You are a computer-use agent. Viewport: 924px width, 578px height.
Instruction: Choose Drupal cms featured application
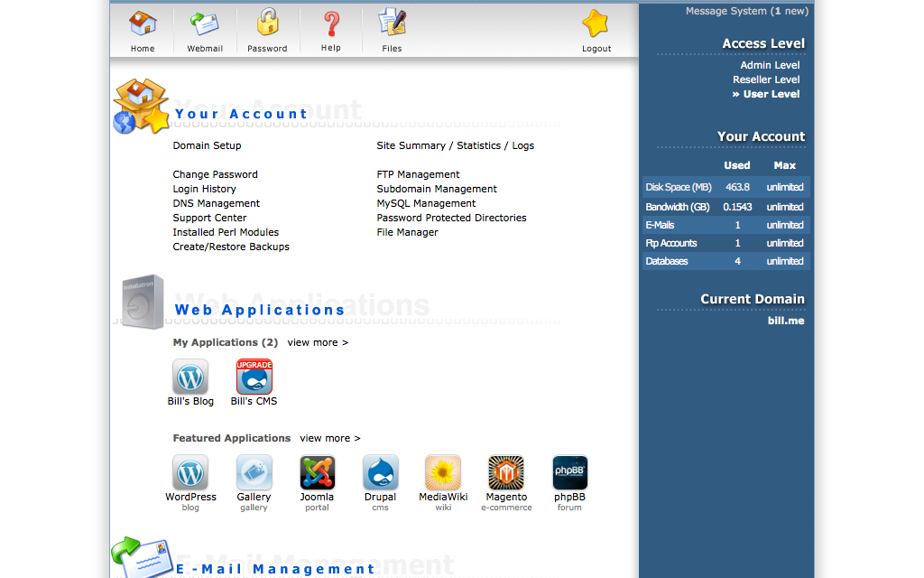(380, 472)
